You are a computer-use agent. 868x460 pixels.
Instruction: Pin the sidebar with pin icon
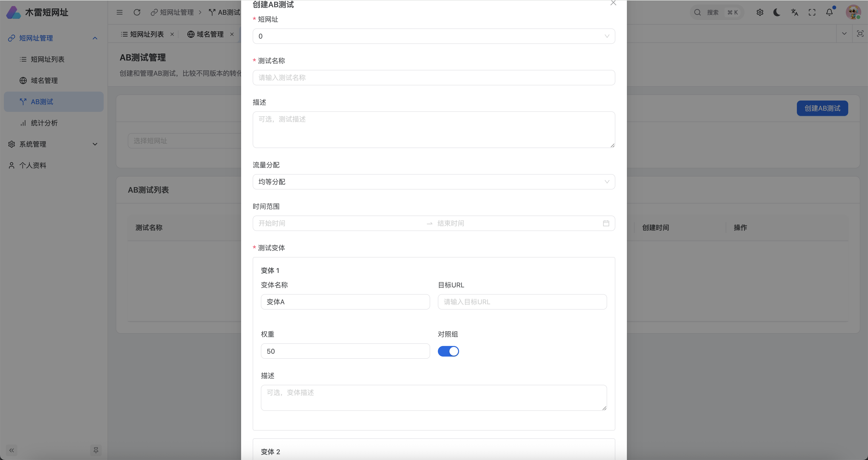tap(96, 450)
